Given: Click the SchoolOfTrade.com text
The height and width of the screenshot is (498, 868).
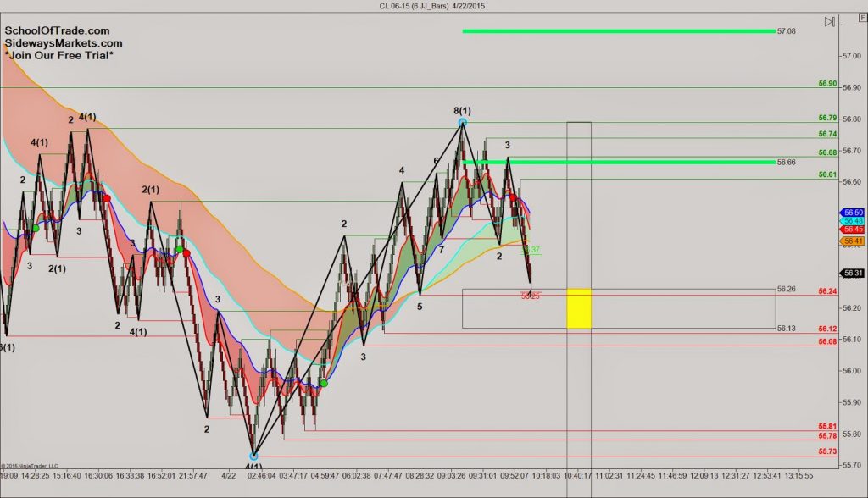Looking at the screenshot, I should pyautogui.click(x=58, y=31).
